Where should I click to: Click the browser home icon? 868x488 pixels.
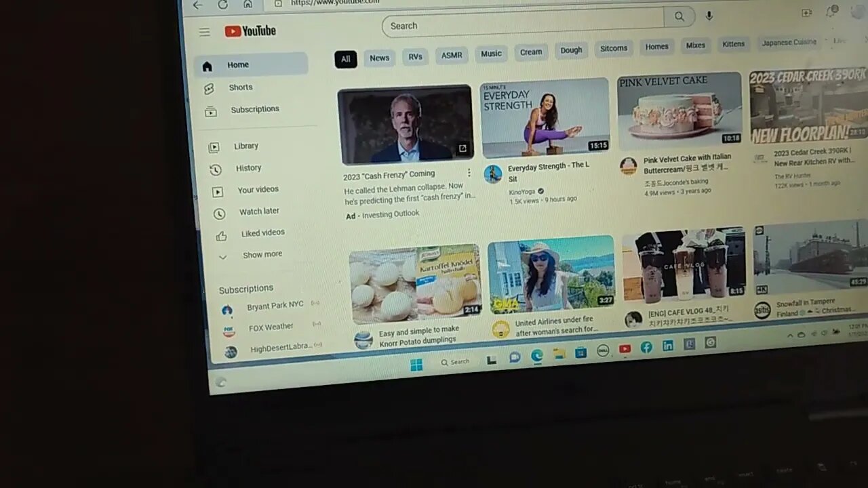(248, 3)
